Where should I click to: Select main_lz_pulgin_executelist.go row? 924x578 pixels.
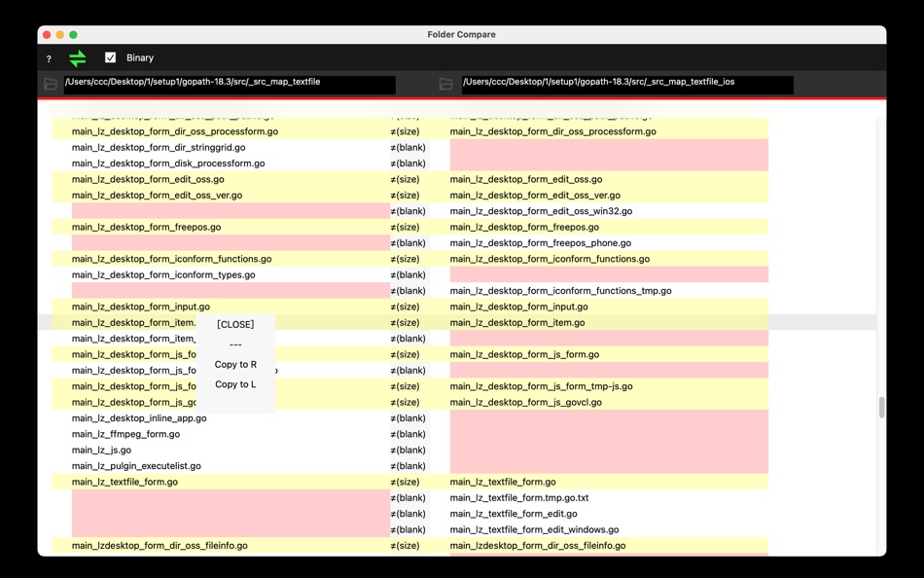[x=136, y=466]
